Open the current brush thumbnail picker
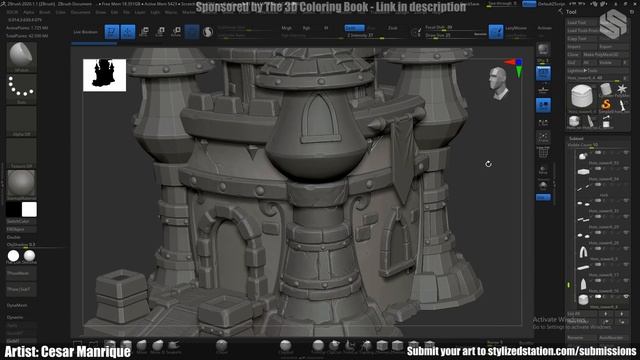 (x=21, y=56)
